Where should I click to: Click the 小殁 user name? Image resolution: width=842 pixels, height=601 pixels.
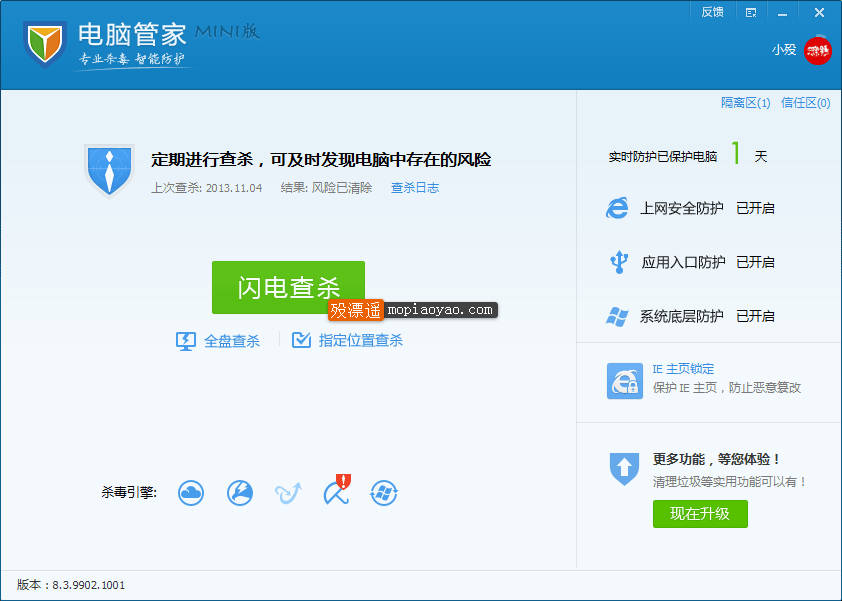784,50
